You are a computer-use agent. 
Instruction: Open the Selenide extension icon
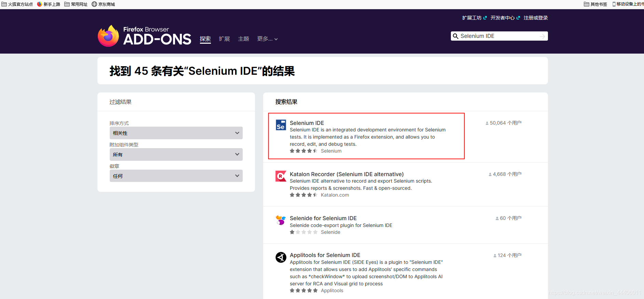[x=281, y=220]
